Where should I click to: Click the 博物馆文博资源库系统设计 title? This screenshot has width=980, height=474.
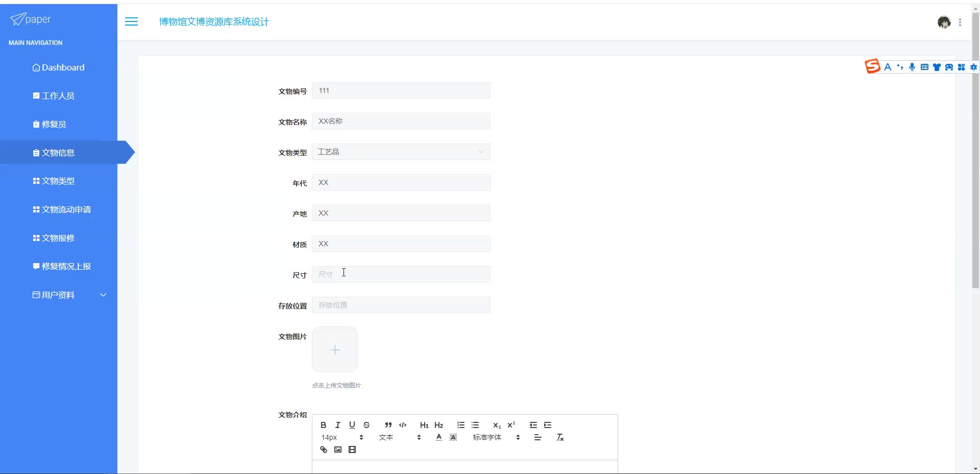[x=214, y=21]
